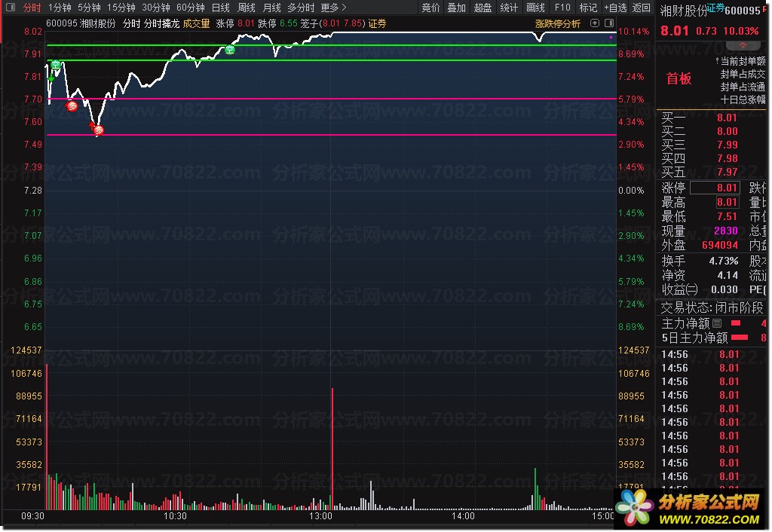
Task: Collapse the quote panel with chevron button
Action: point(743,45)
